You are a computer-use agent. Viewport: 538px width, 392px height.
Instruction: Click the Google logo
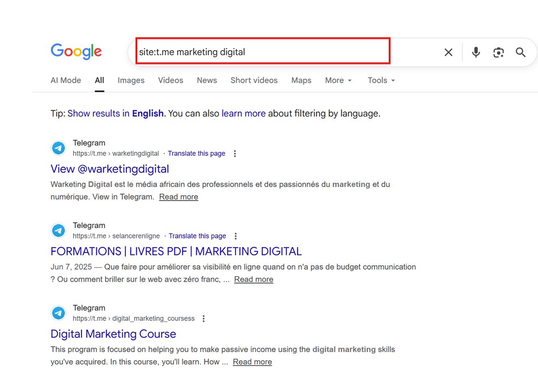76,51
